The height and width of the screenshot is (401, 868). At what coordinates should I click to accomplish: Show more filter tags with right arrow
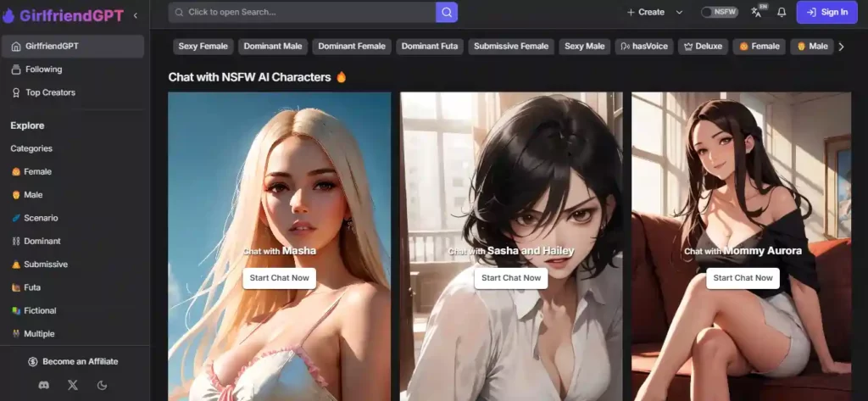pos(842,47)
